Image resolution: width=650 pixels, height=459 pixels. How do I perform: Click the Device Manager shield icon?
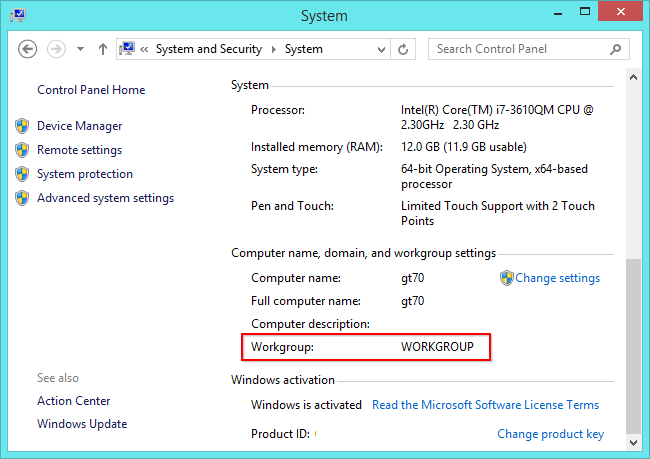(x=22, y=126)
